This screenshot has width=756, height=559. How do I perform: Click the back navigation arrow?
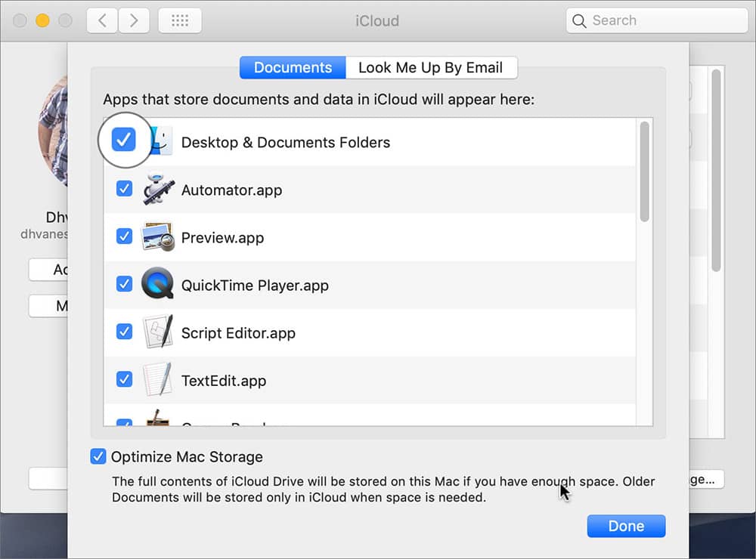102,20
